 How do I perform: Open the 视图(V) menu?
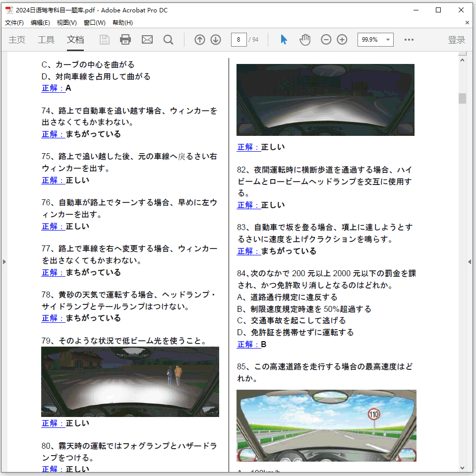(66, 23)
